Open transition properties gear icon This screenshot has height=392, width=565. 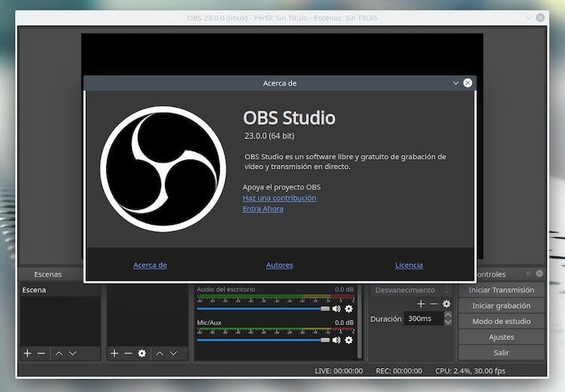click(x=447, y=304)
